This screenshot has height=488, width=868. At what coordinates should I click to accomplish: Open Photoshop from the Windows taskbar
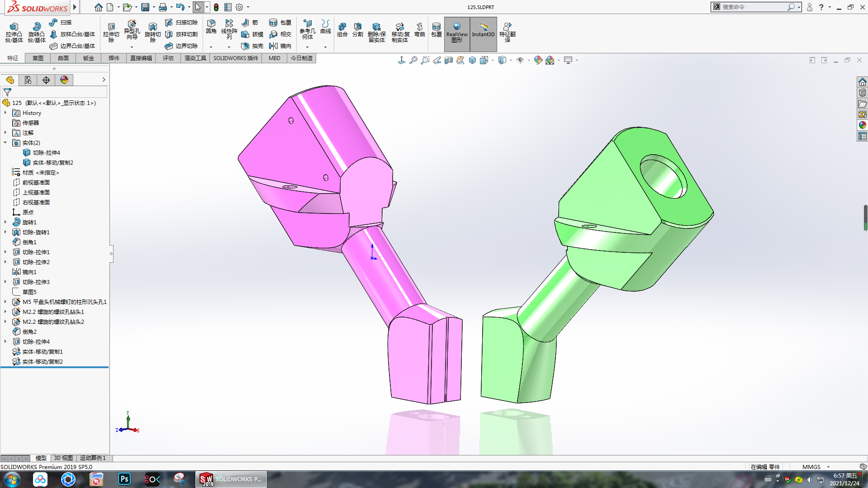tap(124, 479)
